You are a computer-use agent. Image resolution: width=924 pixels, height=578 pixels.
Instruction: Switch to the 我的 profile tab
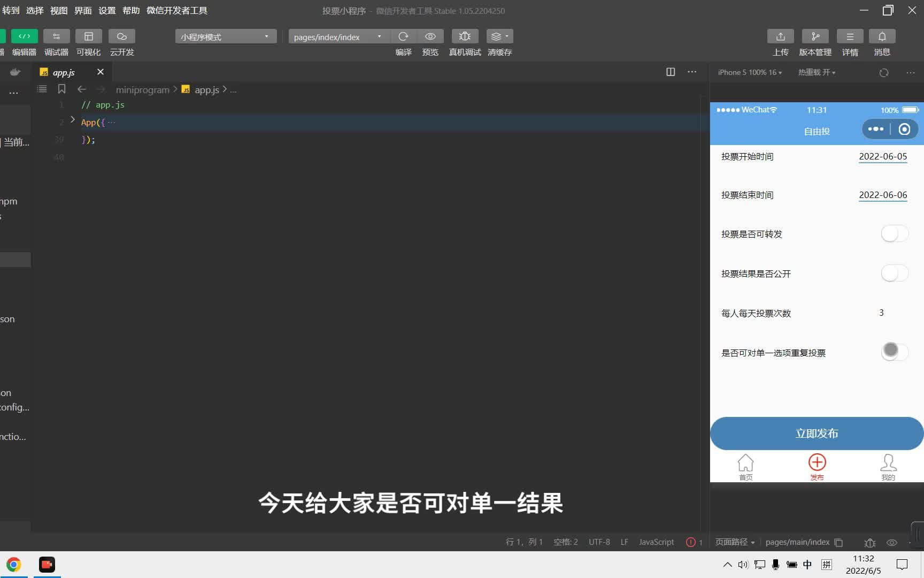[888, 467]
